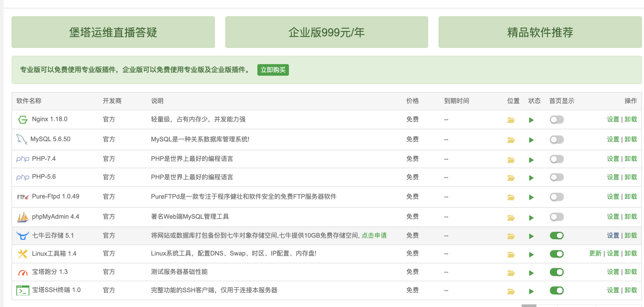Click the 精品软件推荐 banner

pyautogui.click(x=540, y=32)
